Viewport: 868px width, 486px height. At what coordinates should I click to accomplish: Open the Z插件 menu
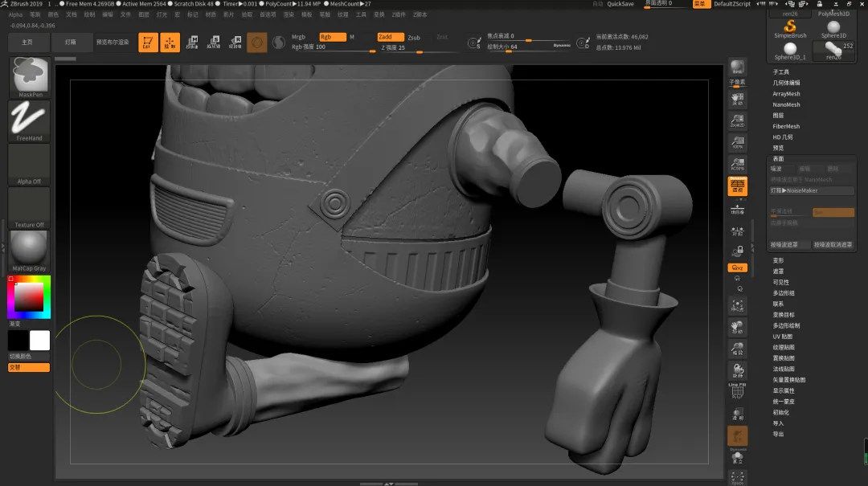point(399,14)
